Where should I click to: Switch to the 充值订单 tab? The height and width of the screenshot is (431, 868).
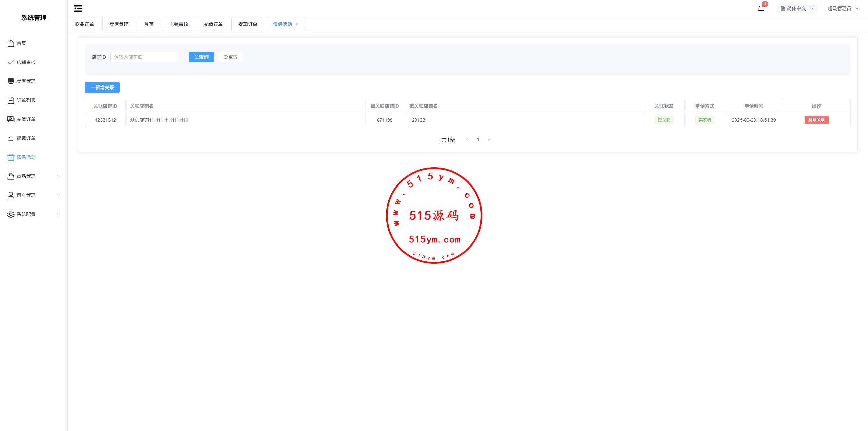[x=213, y=24]
